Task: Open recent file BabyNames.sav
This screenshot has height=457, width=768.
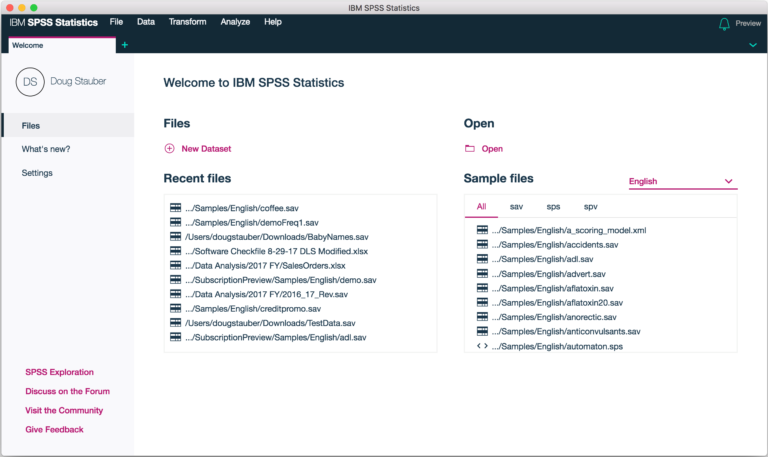Action: [x=277, y=237]
